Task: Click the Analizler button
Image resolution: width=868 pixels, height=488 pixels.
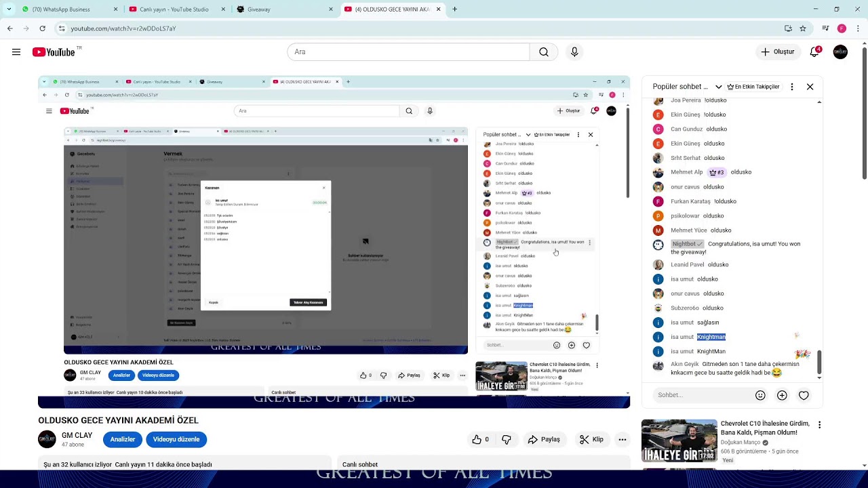Action: pos(123,439)
